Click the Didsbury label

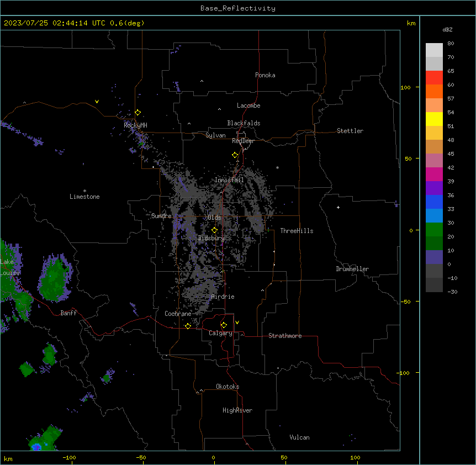pos(211,238)
